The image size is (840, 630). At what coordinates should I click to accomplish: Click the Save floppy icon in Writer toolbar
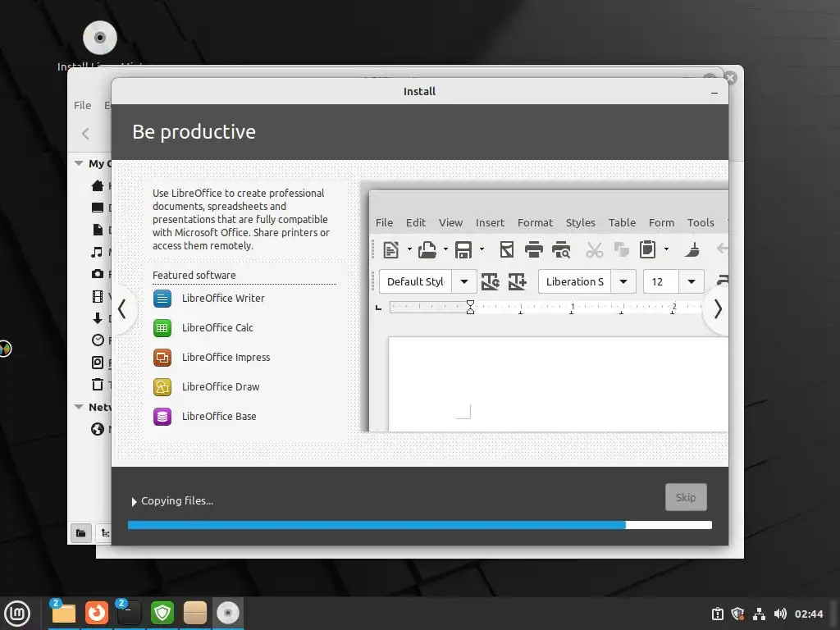point(463,249)
